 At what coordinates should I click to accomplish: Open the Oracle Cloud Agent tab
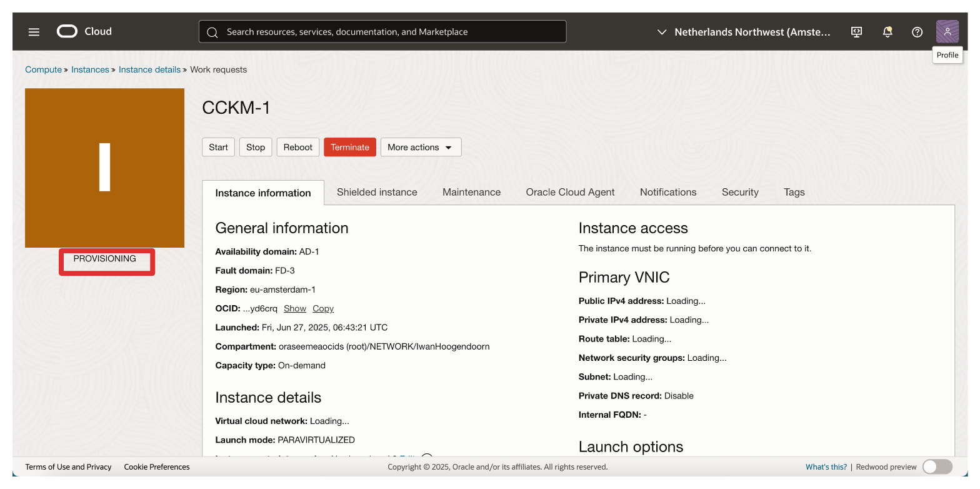pyautogui.click(x=570, y=192)
